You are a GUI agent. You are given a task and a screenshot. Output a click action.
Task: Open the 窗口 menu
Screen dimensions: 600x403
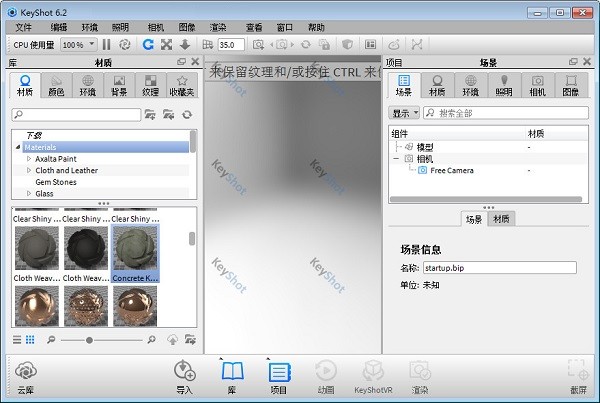point(285,28)
